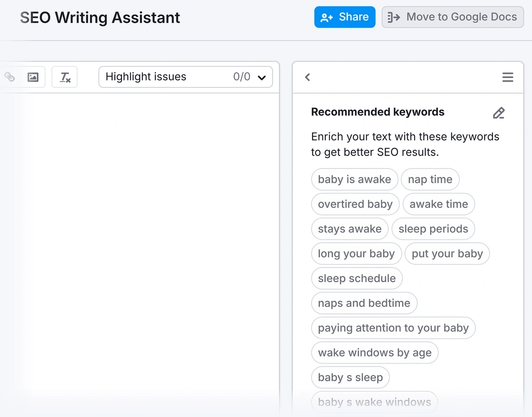Screen dimensions: 532x417
Task: Open Move to Google Docs
Action: (x=452, y=17)
